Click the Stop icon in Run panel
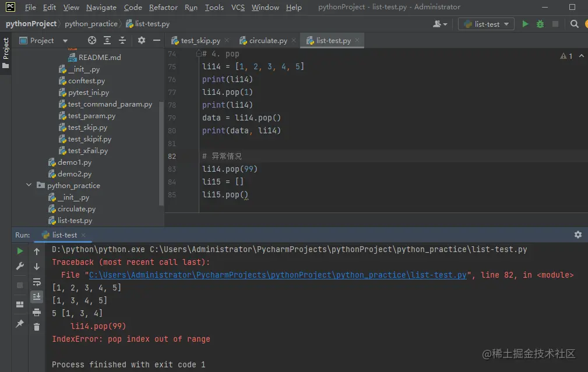The height and width of the screenshot is (372, 588). coord(20,285)
